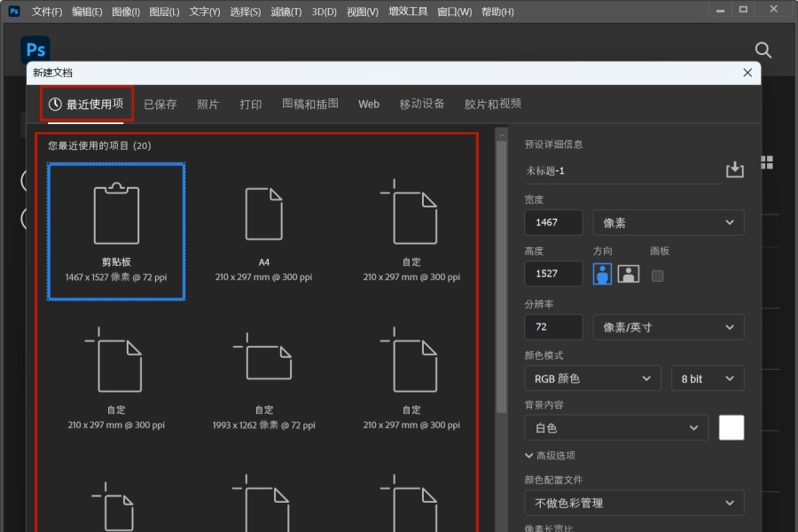Open 不做色彩管理 color profile dropdown

(634, 503)
